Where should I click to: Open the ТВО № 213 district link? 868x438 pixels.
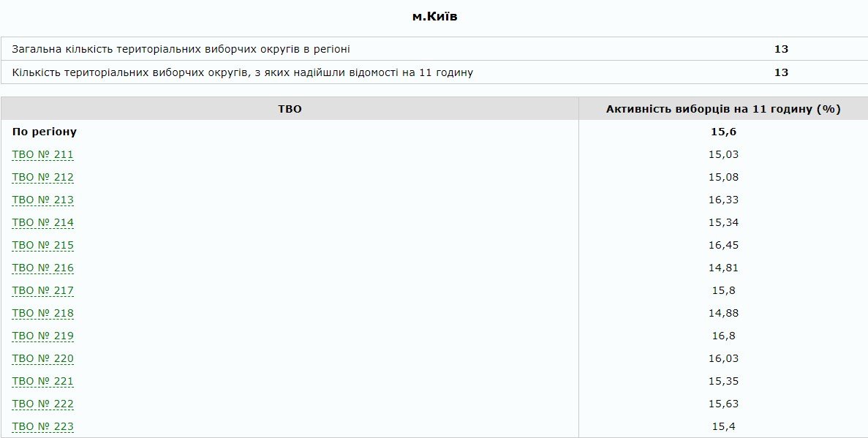pyautogui.click(x=41, y=200)
